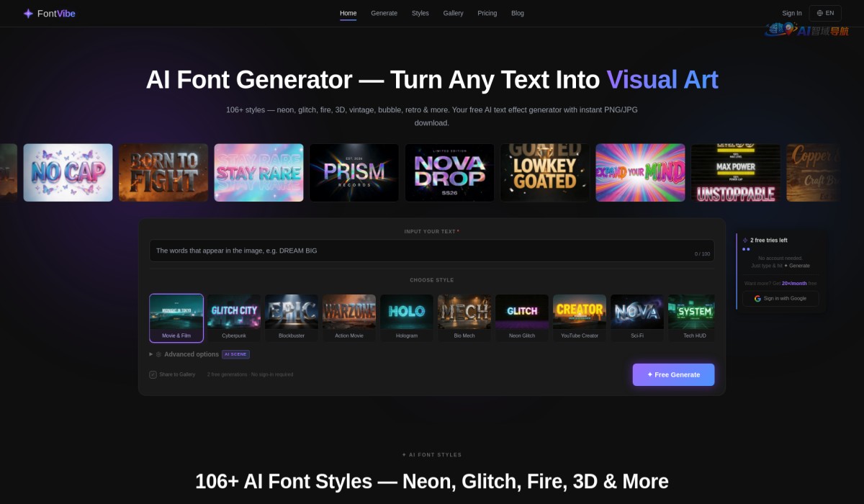Screen dimensions: 864x504
Task: Select the Hologram style
Action: (x=407, y=318)
